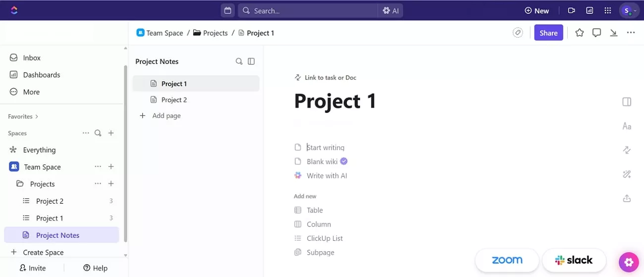Open typography settings Aa icon
The height and width of the screenshot is (277, 644).
627,126
